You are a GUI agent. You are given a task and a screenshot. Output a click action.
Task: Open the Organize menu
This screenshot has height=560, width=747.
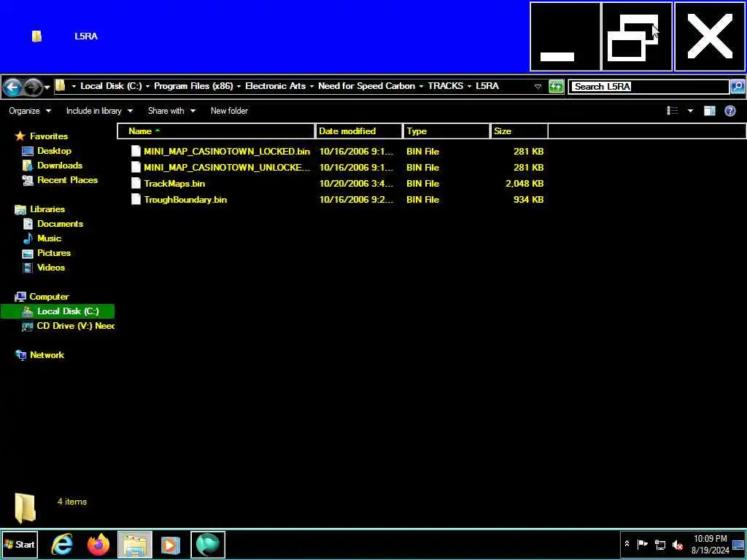tap(29, 111)
